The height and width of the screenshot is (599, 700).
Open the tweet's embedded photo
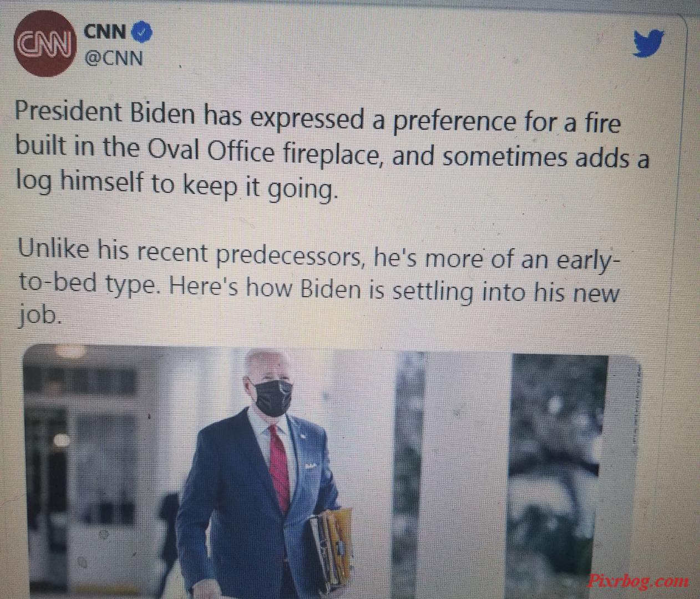(x=331, y=471)
